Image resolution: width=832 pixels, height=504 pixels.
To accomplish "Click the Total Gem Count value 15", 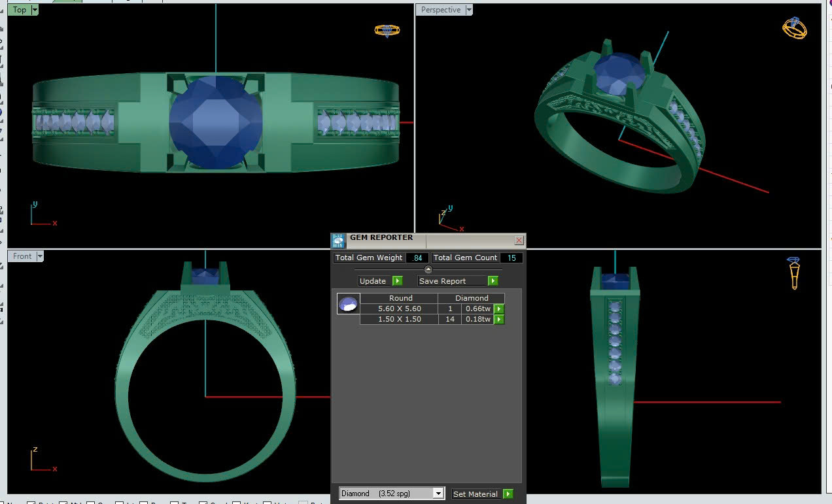I will tap(511, 258).
